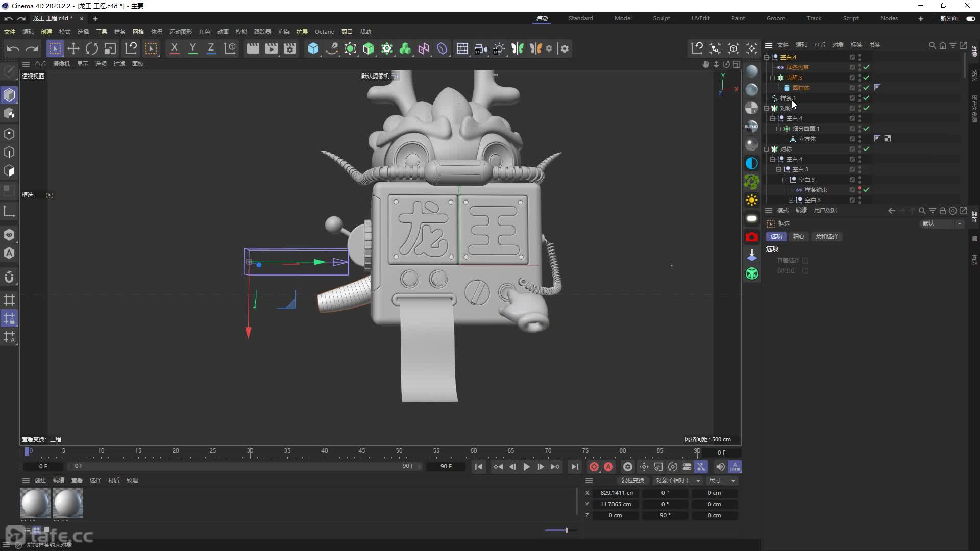Toggle Z axis lock
The image size is (980, 551).
(x=210, y=48)
